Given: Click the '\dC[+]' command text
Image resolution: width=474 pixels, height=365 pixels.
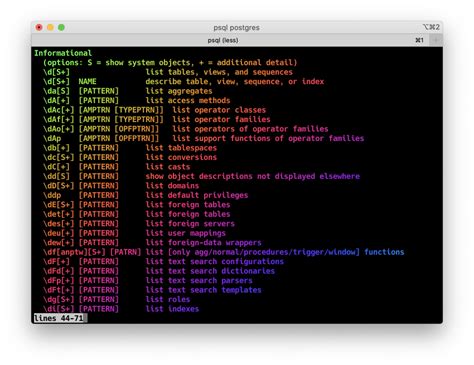Looking at the screenshot, I should (56, 167).
